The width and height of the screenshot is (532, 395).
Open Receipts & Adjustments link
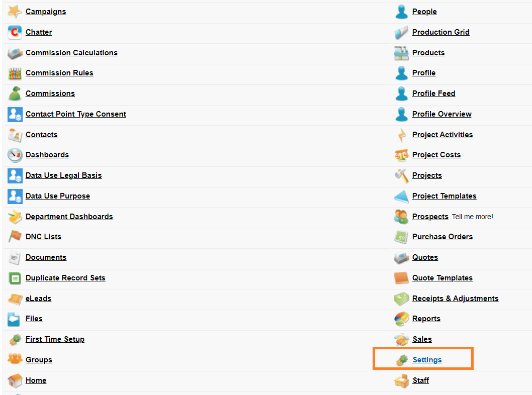[x=456, y=299]
